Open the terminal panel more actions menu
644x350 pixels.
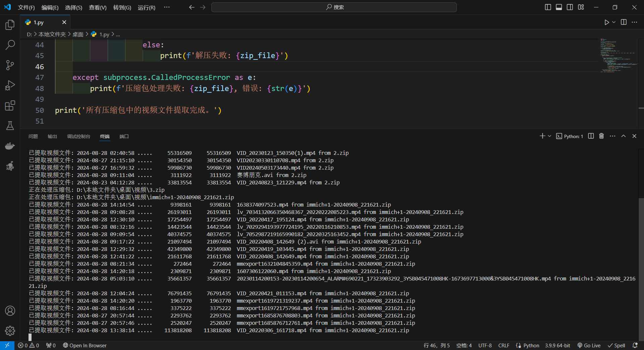(x=612, y=136)
